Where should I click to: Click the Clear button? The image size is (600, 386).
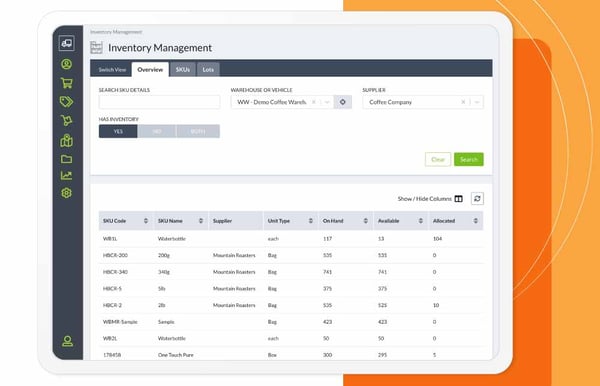tap(438, 160)
